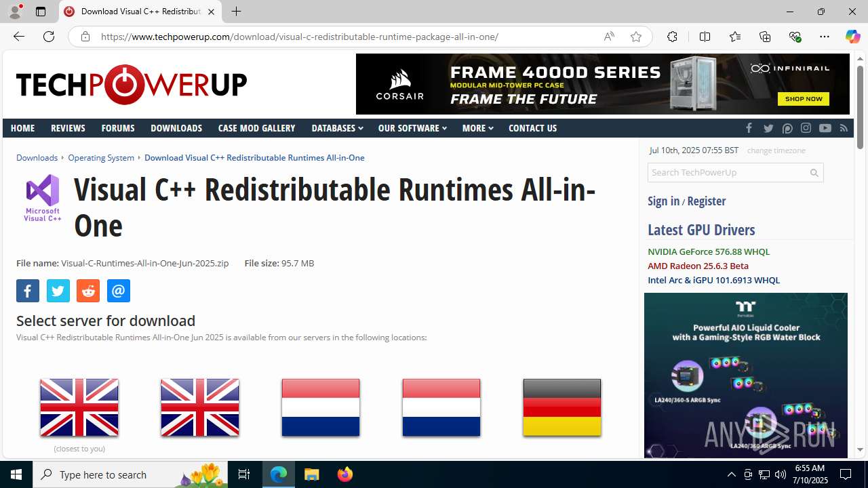The height and width of the screenshot is (488, 868).
Task: Click the page vertical scrollbar thumb
Action: click(860, 107)
